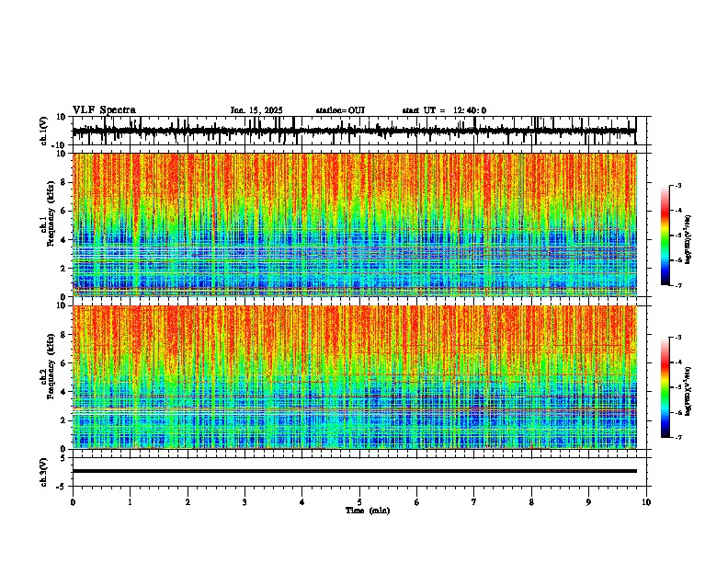The width and height of the screenshot is (728, 563).
Task: Click time axis tick label 9
Action: click(x=588, y=502)
